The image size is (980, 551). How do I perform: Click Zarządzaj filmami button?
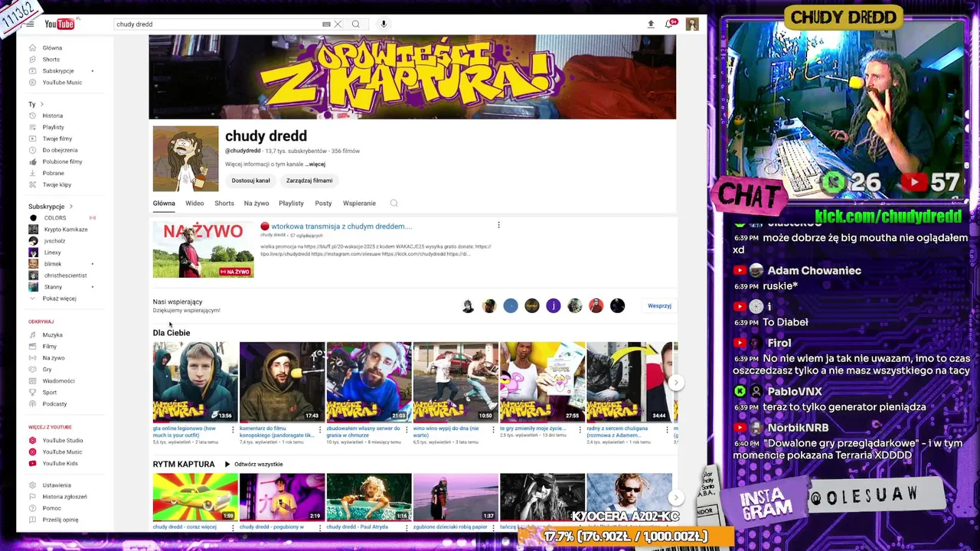point(309,181)
